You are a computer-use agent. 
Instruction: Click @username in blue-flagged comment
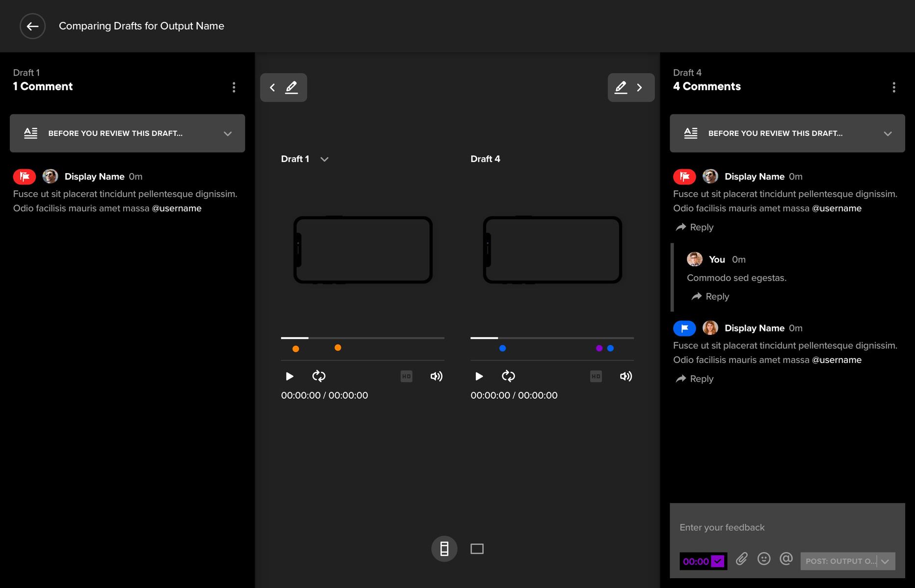tap(837, 360)
